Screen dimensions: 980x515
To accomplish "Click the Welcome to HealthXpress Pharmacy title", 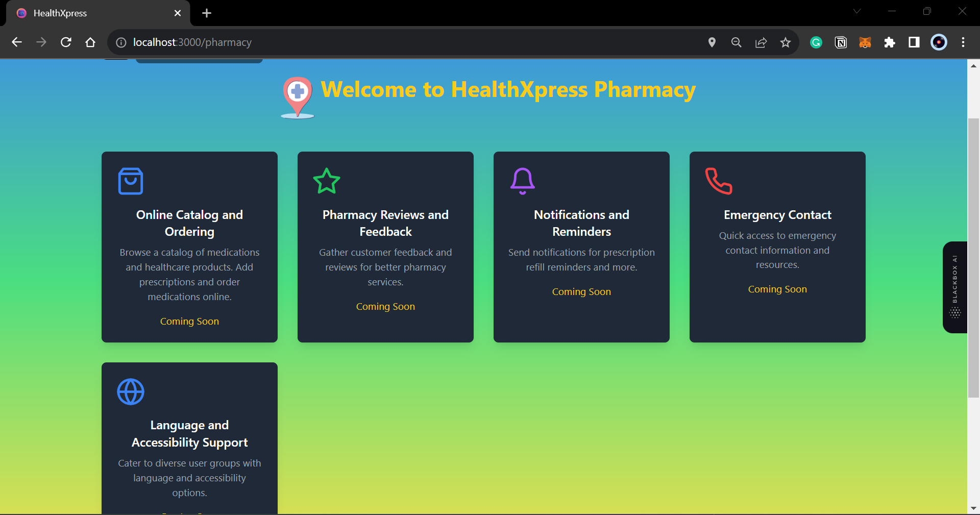I will (x=508, y=90).
